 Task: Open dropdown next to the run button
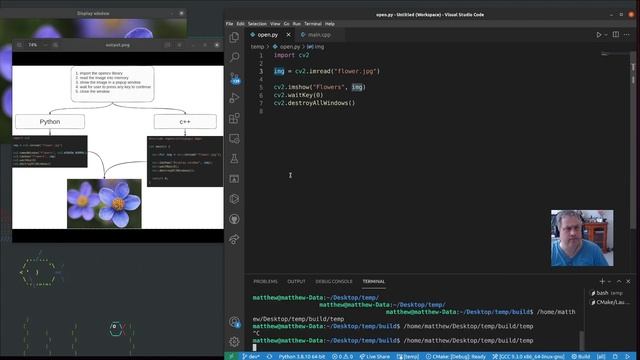(606, 35)
